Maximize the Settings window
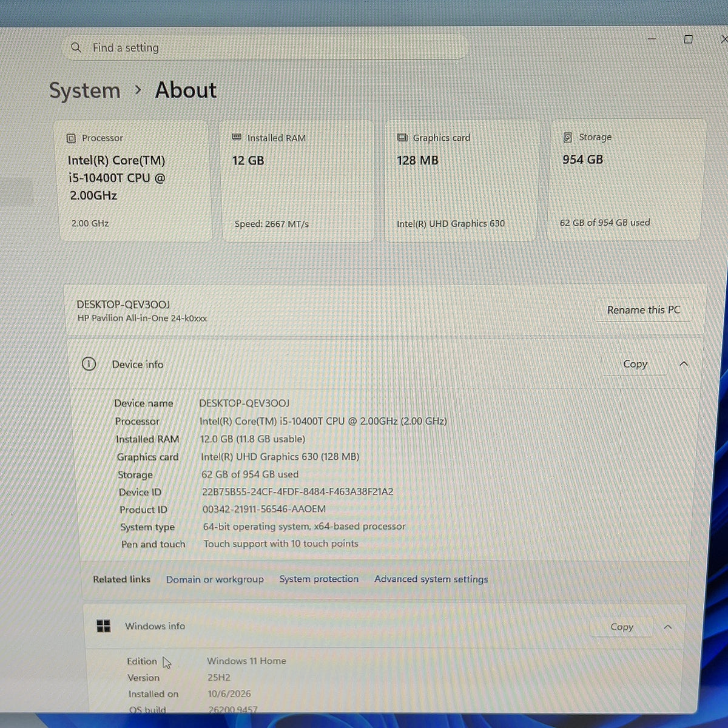Image resolution: width=728 pixels, height=728 pixels. click(689, 39)
